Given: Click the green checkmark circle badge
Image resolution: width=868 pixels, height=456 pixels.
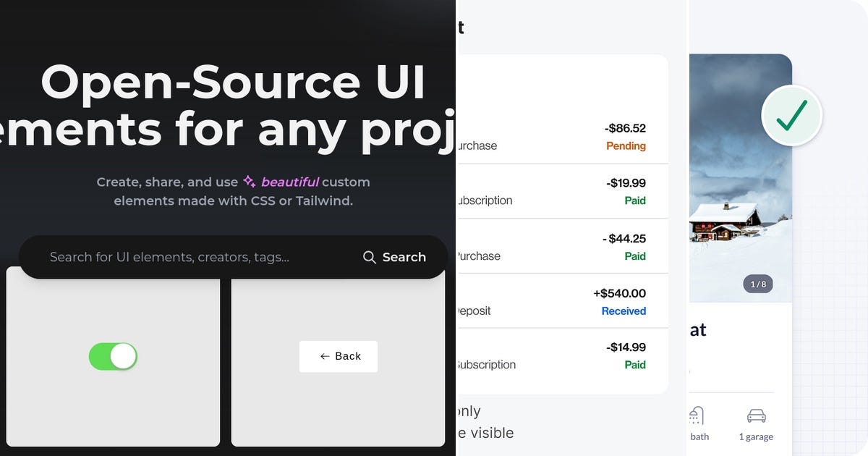Looking at the screenshot, I should (x=792, y=114).
